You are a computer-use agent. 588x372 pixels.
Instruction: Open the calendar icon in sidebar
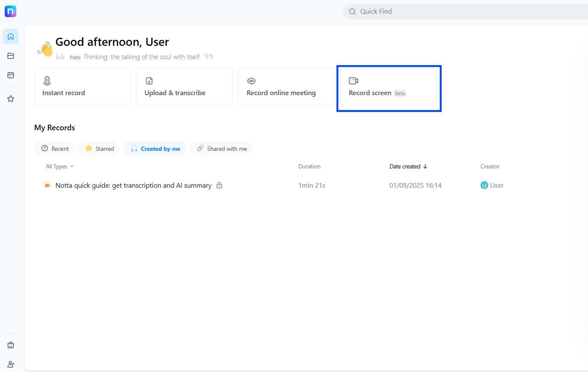[x=11, y=75]
